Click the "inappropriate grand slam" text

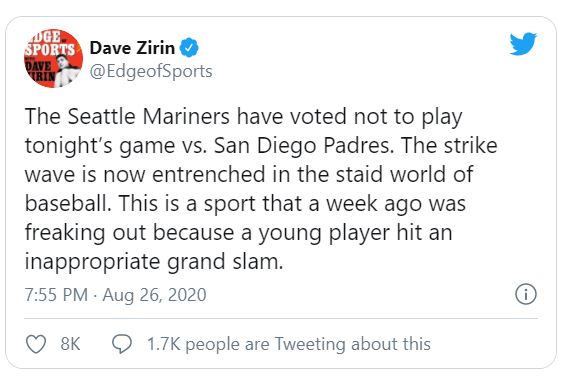[154, 261]
